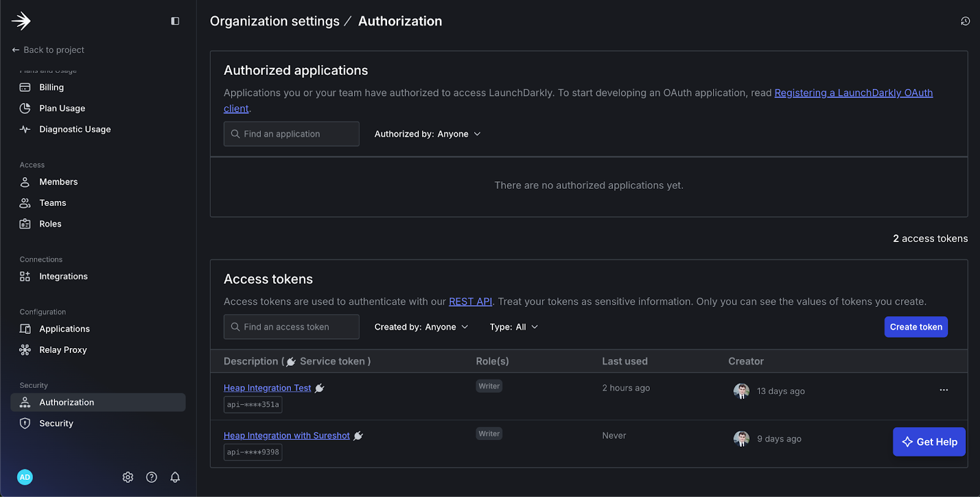Follow the REST API link
The width and height of the screenshot is (980, 497).
coord(470,302)
